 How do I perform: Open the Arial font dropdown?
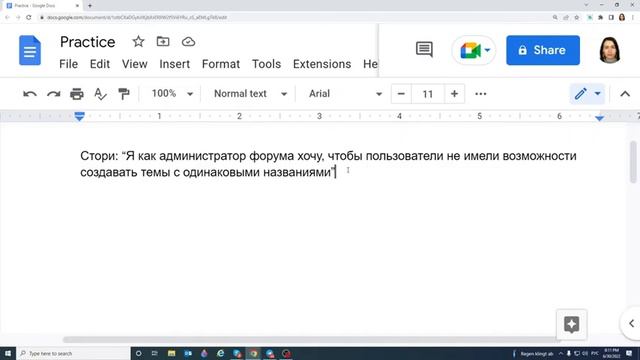pyautogui.click(x=345, y=94)
